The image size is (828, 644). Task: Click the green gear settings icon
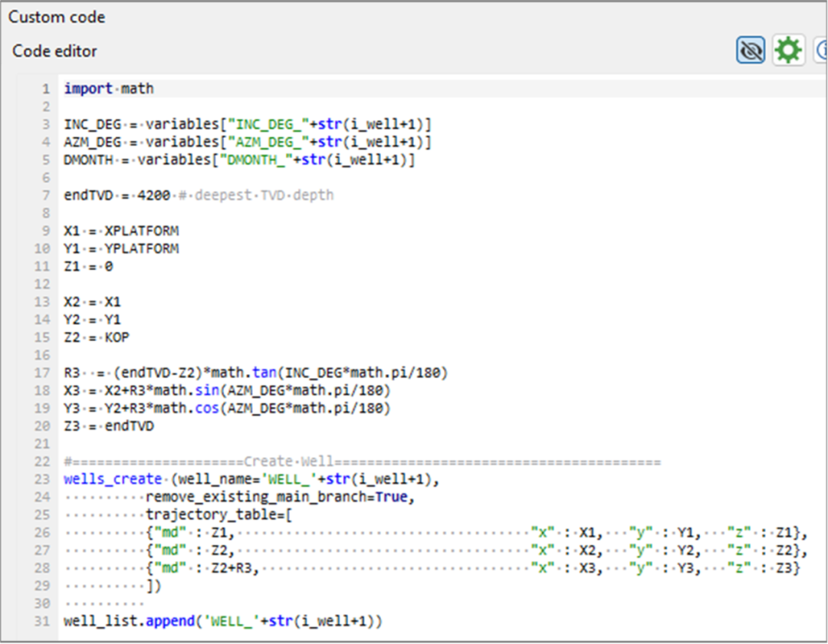[x=787, y=51]
